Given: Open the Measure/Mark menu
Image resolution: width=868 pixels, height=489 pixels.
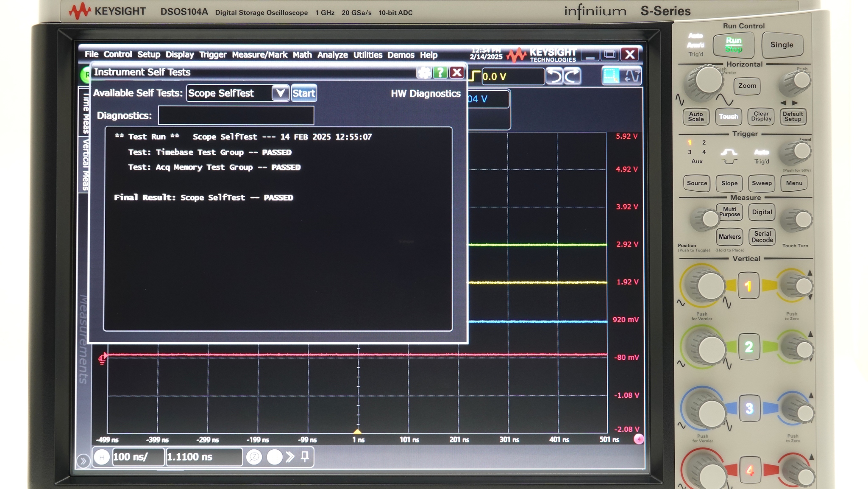Looking at the screenshot, I should pos(259,54).
